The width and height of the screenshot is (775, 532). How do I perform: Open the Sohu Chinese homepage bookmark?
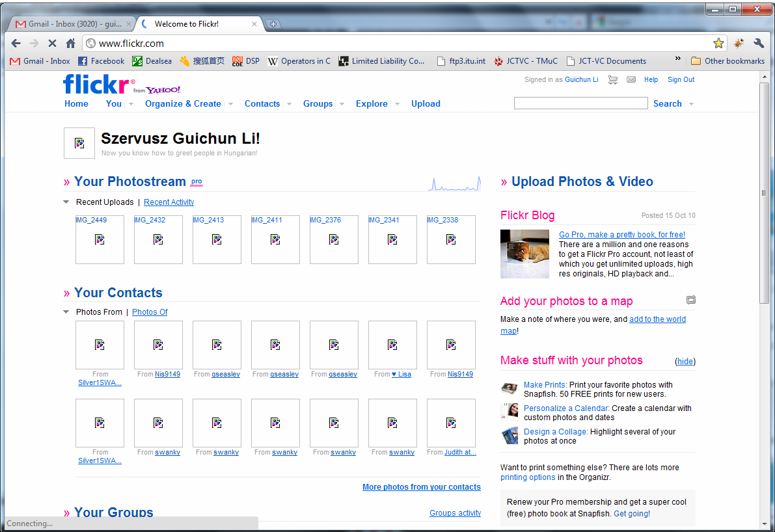202,61
